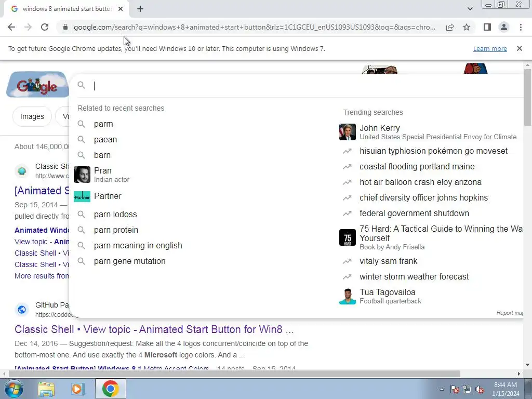This screenshot has width=532, height=399.
Task: Click the page vertical scrollbar
Action: 527,97
